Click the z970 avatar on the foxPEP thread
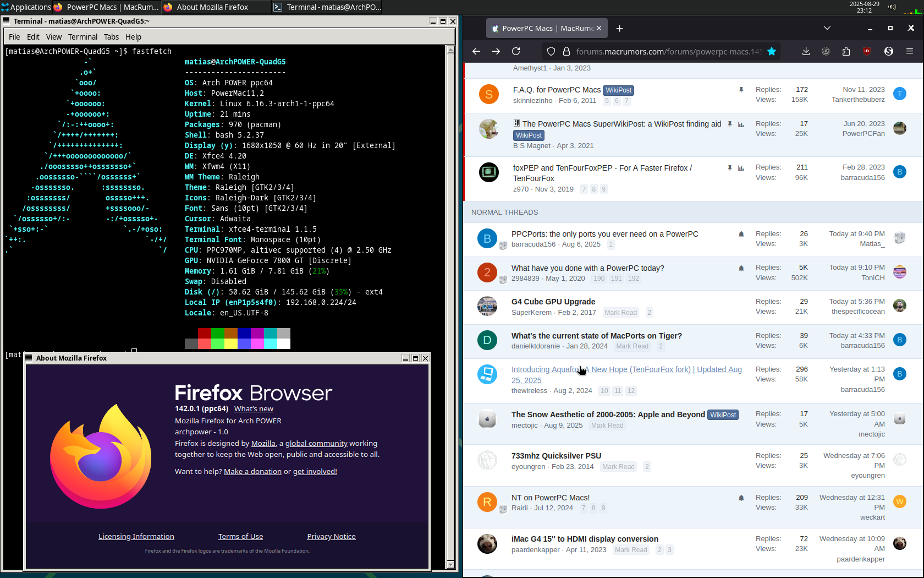Viewport: 924px width, 578px height. [x=488, y=172]
